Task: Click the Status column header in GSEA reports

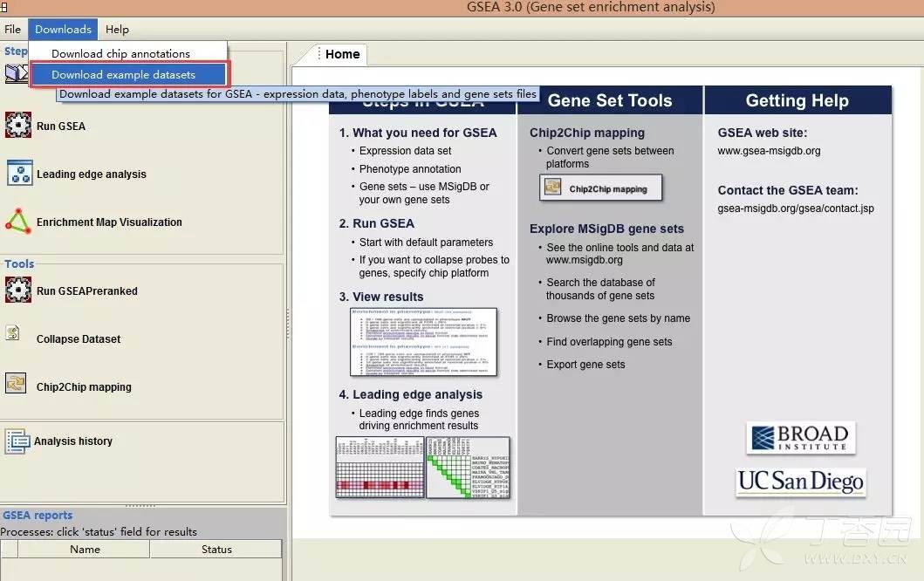Action: coord(216,550)
